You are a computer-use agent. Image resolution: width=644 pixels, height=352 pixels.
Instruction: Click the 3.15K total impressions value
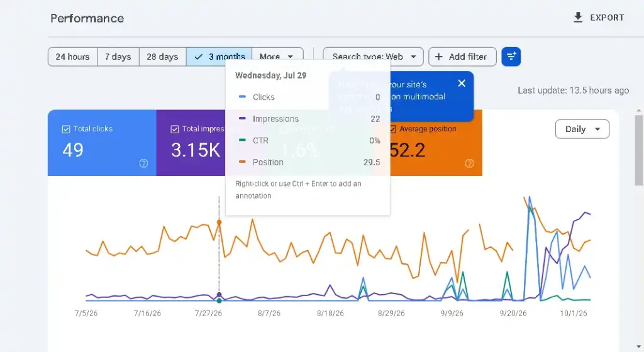pos(196,150)
